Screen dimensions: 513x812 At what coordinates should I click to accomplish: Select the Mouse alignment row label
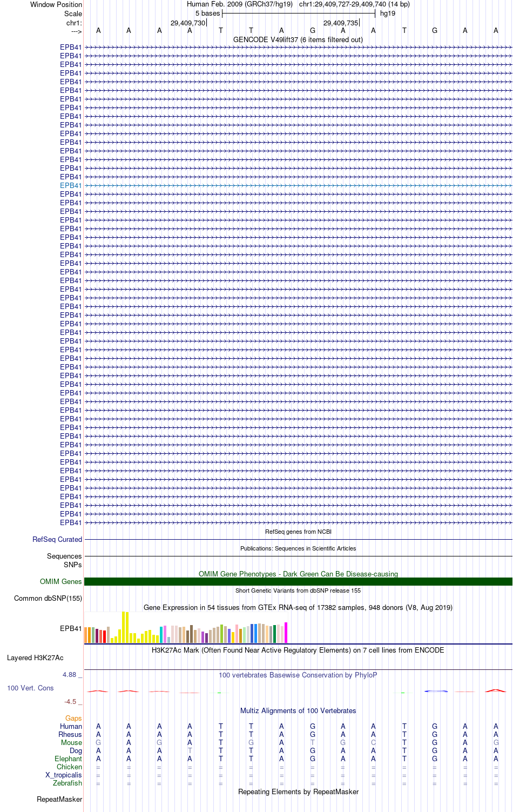coord(71,742)
